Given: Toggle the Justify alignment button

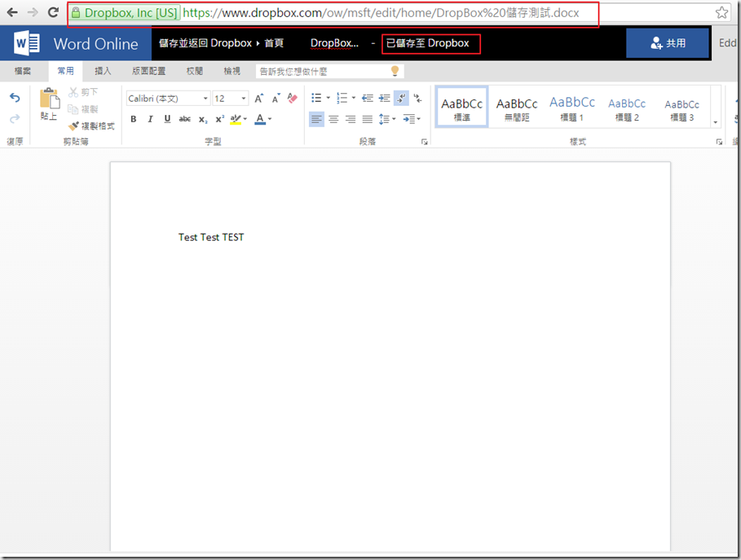Looking at the screenshot, I should (x=368, y=119).
